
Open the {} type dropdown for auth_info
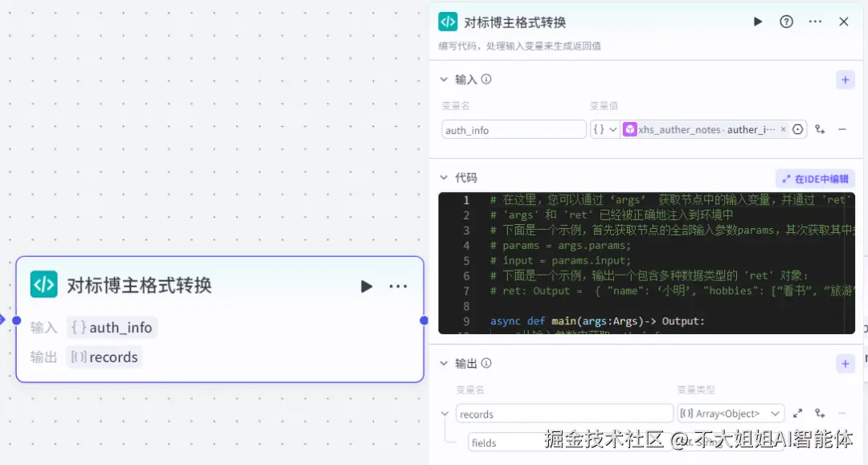click(604, 128)
